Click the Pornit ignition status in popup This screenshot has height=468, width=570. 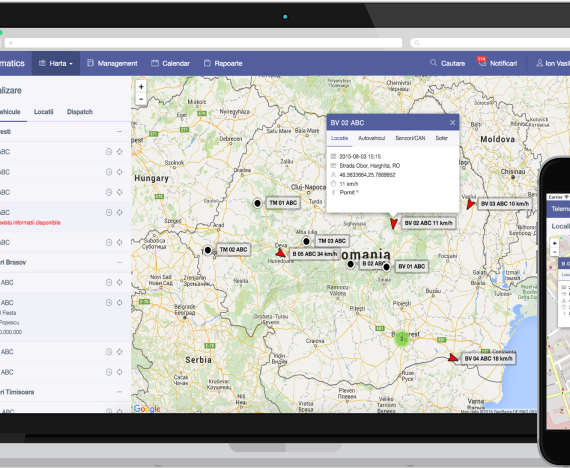point(348,192)
